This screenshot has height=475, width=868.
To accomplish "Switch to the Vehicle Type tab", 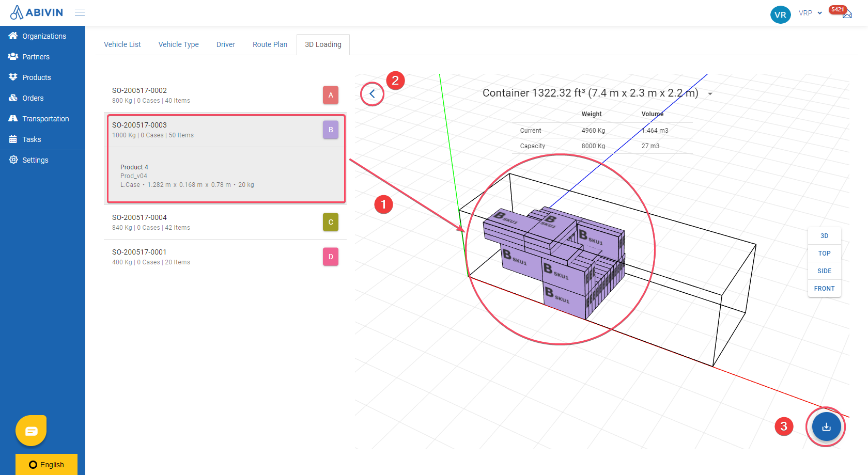I will coord(179,44).
